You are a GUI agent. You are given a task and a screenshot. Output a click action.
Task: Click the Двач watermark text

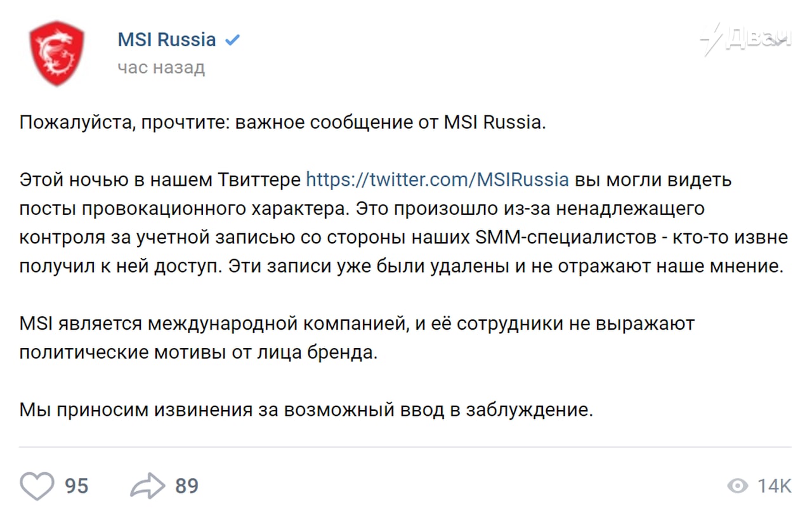click(758, 39)
